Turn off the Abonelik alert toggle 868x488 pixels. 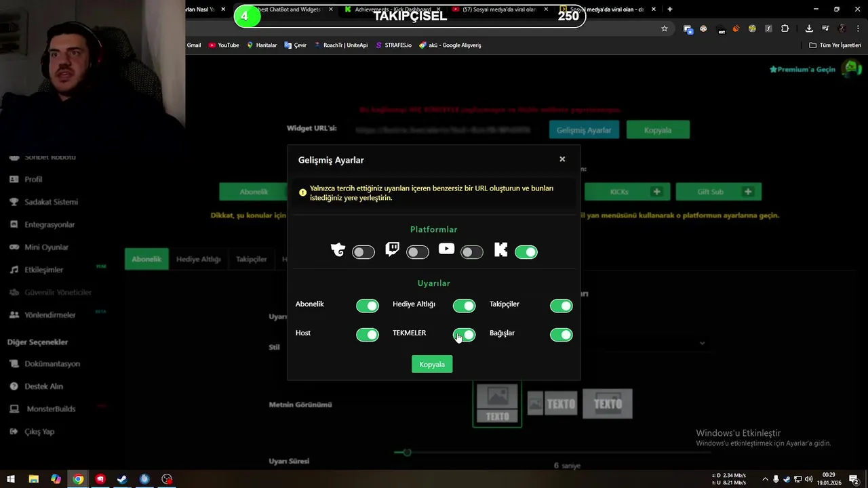[368, 306]
